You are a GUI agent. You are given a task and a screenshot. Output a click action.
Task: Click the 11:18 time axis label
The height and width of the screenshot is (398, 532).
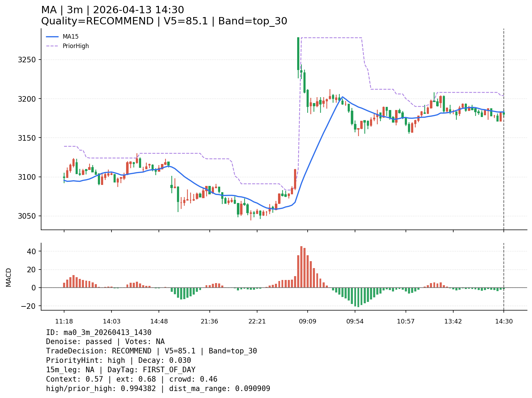point(64,321)
